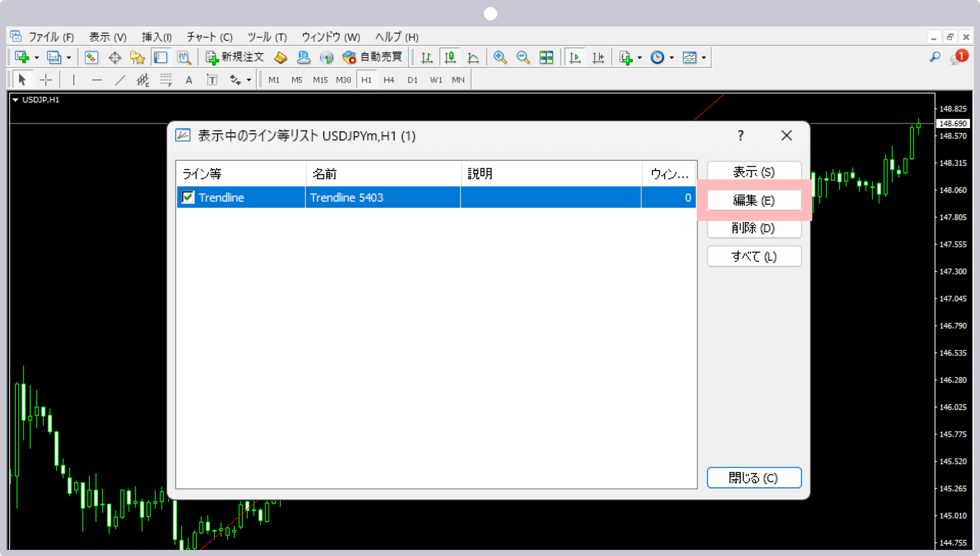Click the 削除 (D) button
980x556 pixels.
[754, 228]
